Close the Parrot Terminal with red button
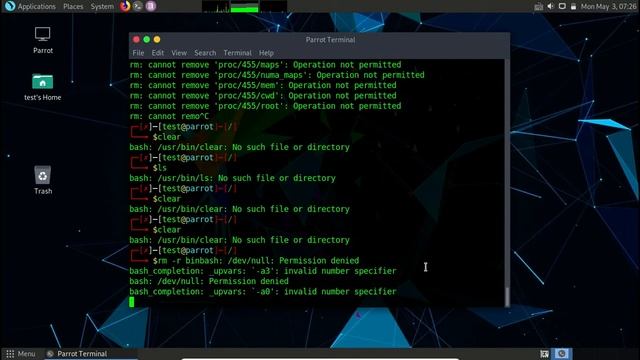 [136, 40]
